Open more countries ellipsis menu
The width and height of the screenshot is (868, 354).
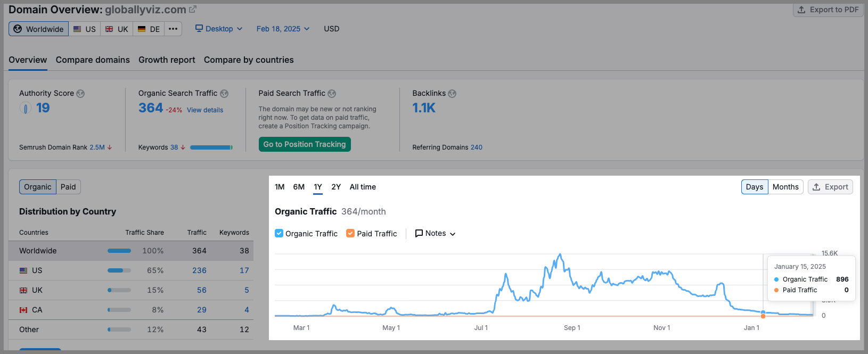pos(173,29)
